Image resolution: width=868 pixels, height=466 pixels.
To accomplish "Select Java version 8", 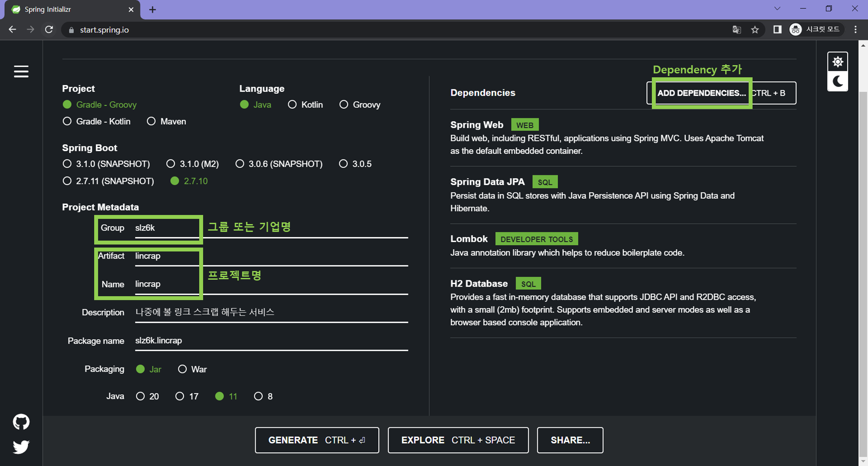I will tap(263, 396).
